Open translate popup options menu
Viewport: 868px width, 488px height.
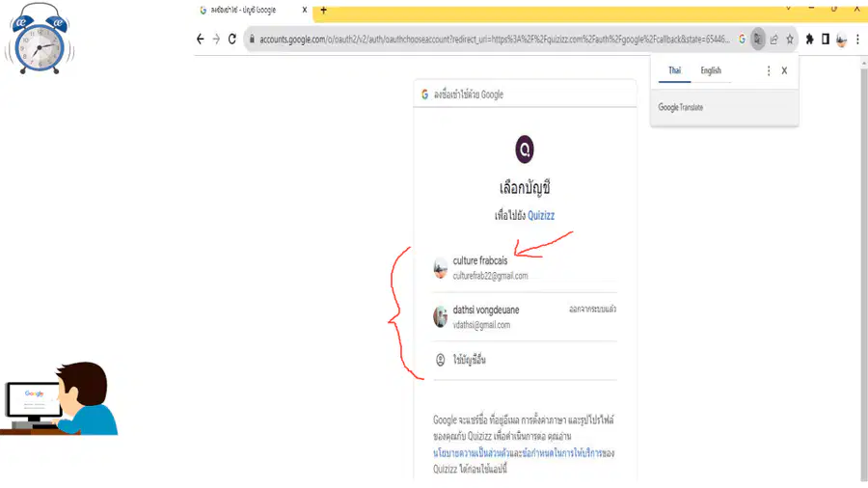(769, 70)
